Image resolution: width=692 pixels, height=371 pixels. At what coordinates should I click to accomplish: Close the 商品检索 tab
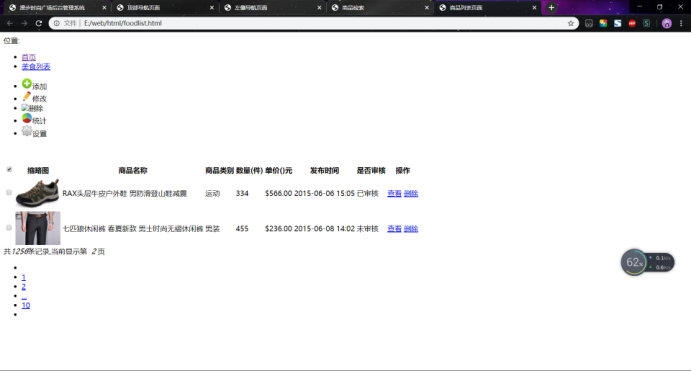(427, 7)
